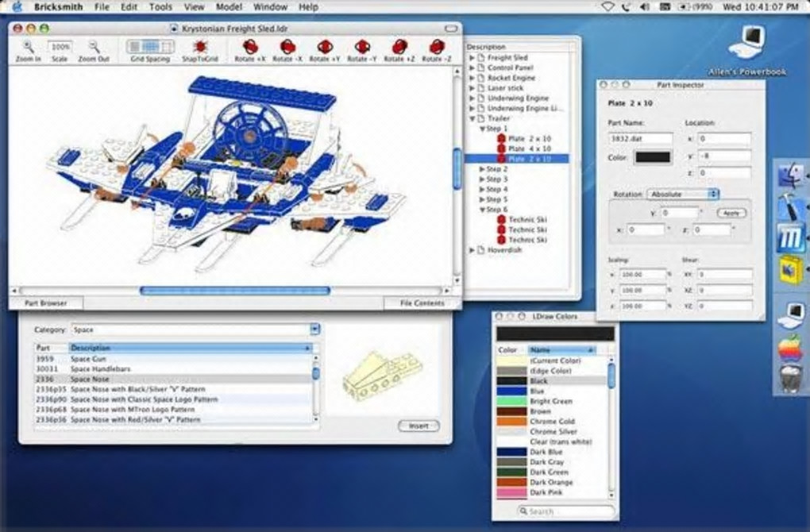Open the Tools menu
810x532 pixels.
coord(160,6)
